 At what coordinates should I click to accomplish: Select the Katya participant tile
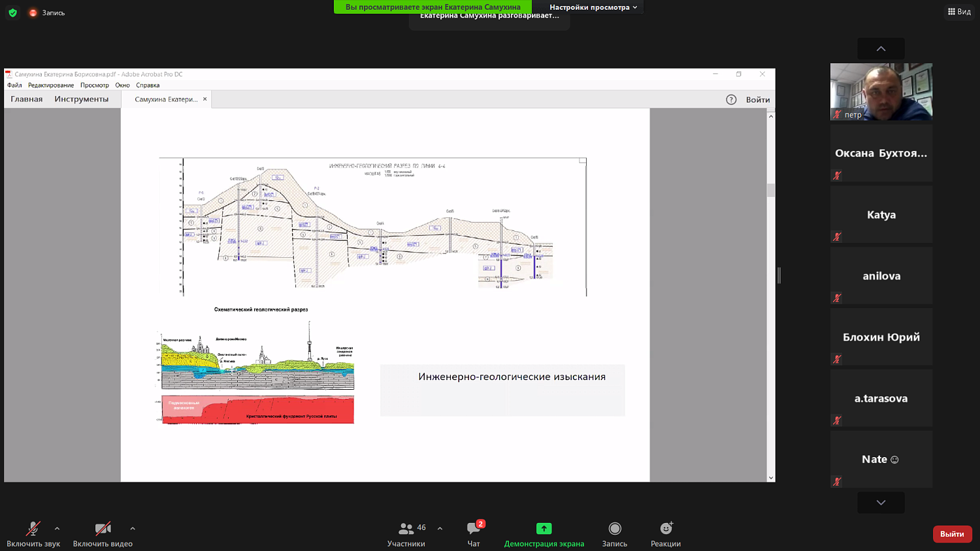point(881,214)
